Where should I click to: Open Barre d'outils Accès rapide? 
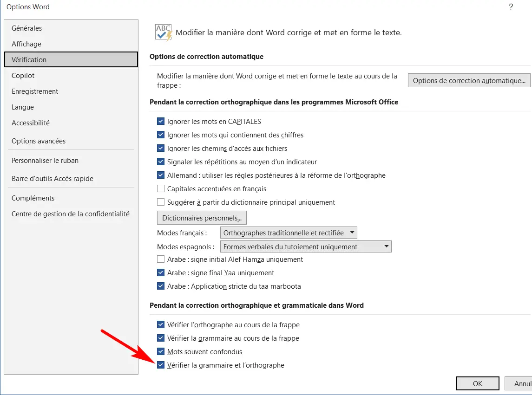(71, 179)
